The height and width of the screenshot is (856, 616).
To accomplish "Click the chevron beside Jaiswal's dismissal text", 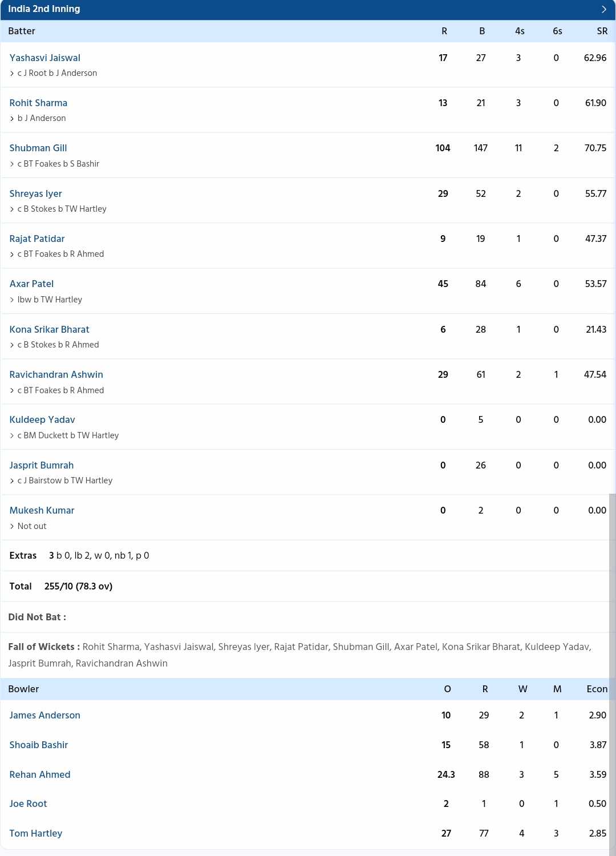I will (x=12, y=74).
